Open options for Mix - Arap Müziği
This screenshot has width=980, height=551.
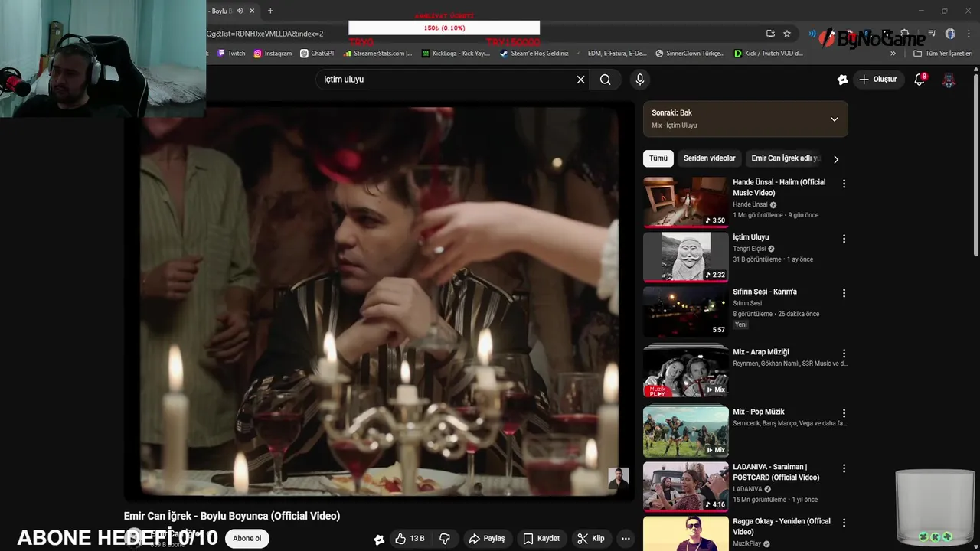pos(844,354)
